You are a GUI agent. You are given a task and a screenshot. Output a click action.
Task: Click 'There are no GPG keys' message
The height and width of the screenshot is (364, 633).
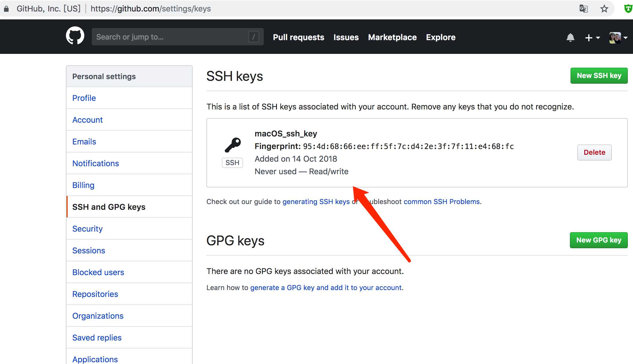[305, 271]
